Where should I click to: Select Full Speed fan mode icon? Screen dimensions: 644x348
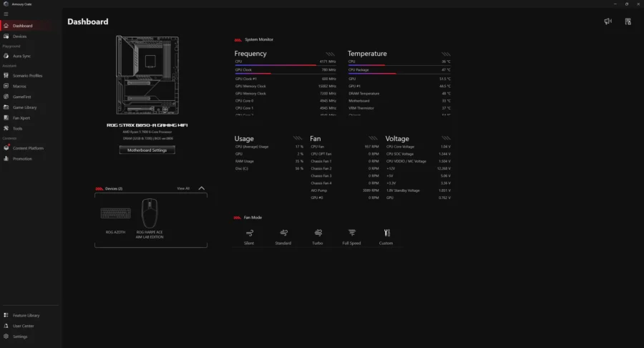coord(352,233)
